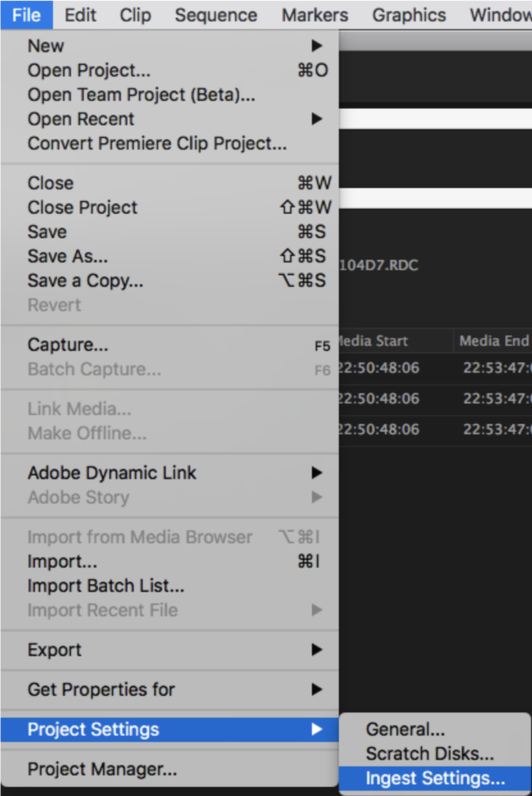Select the 104D7.RDC file name text

tap(379, 265)
